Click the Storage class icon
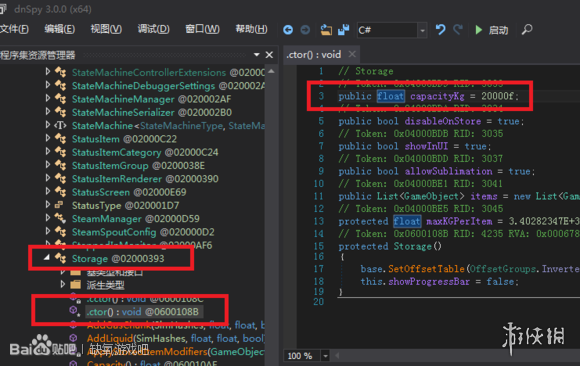Screen dimensions: 580x366 61,258
